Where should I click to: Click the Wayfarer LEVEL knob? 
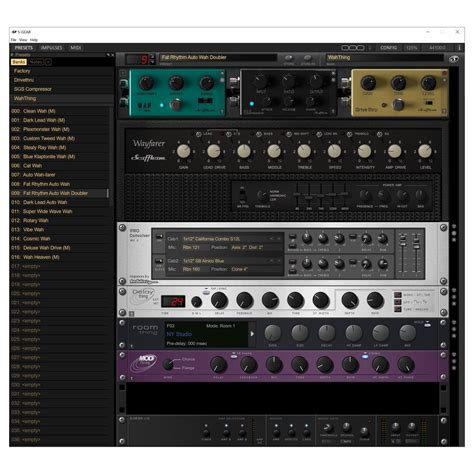[425, 151]
